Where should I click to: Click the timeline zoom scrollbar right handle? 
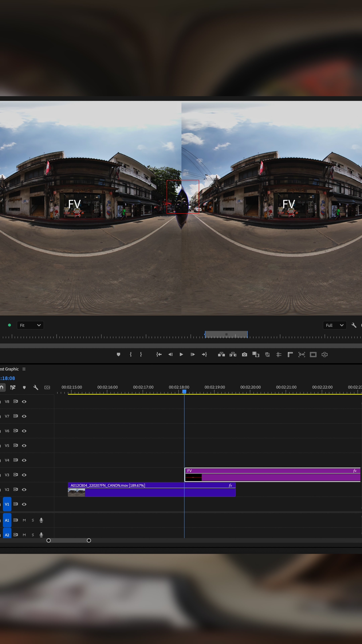89,541
